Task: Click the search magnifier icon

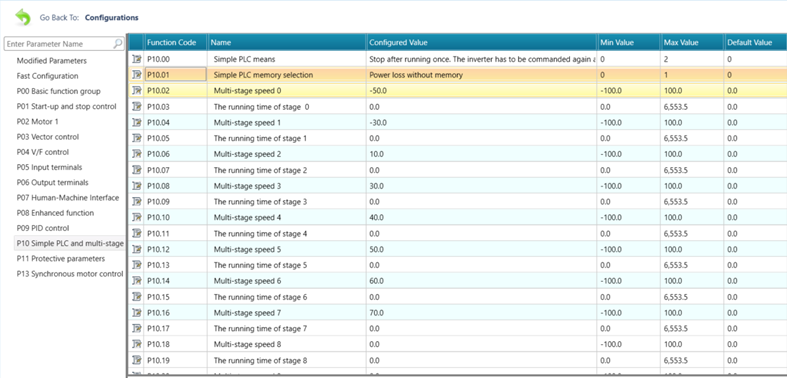Action: 117,44
